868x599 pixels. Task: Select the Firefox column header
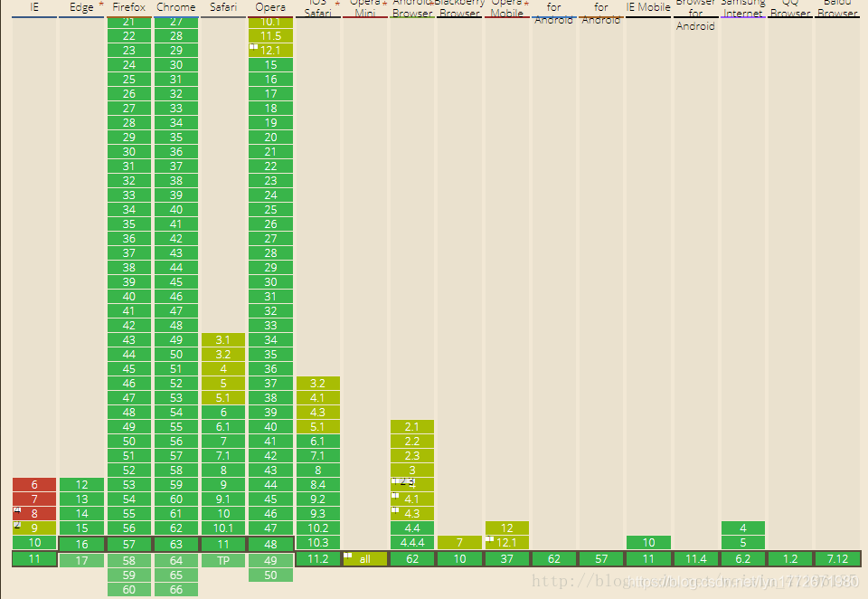pos(129,7)
